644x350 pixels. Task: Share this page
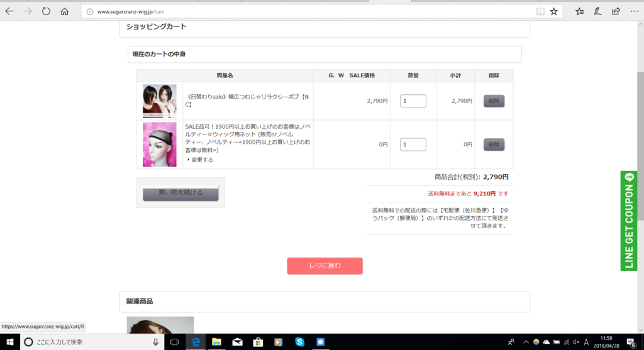616,11
